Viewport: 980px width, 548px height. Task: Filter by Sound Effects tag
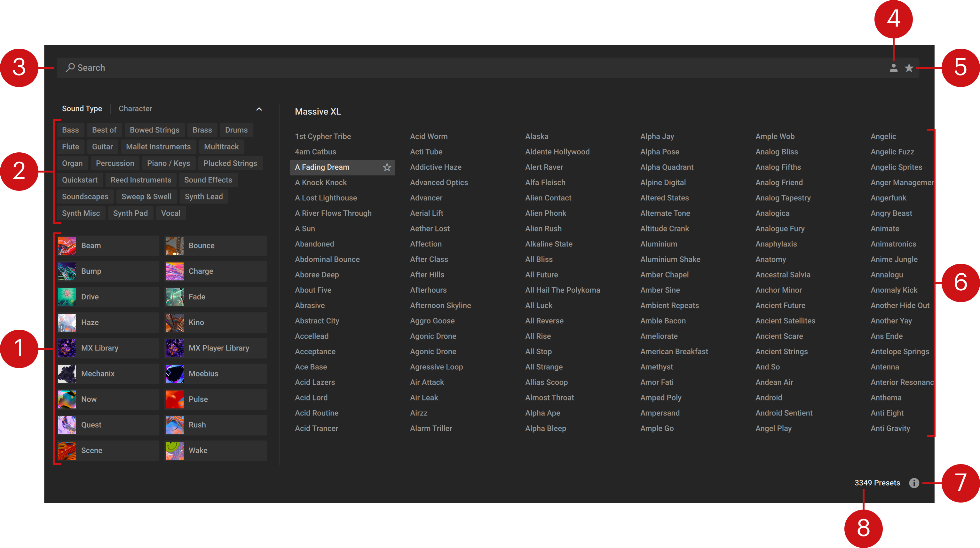coord(208,180)
